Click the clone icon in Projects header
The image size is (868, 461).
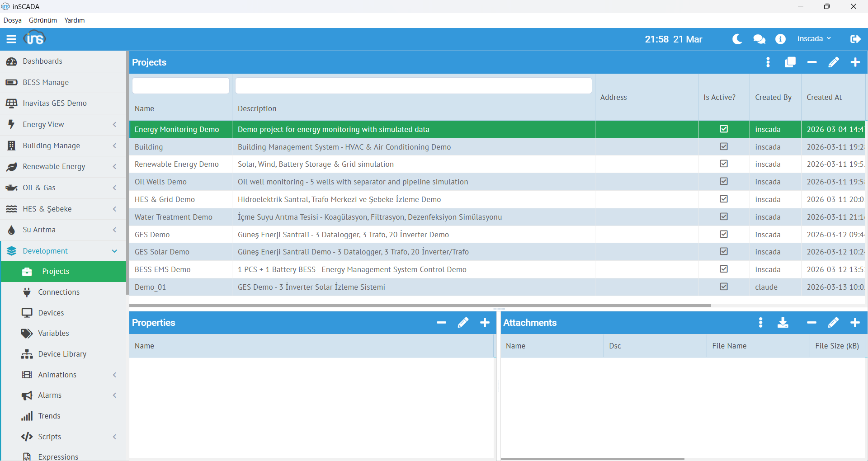pyautogui.click(x=790, y=62)
